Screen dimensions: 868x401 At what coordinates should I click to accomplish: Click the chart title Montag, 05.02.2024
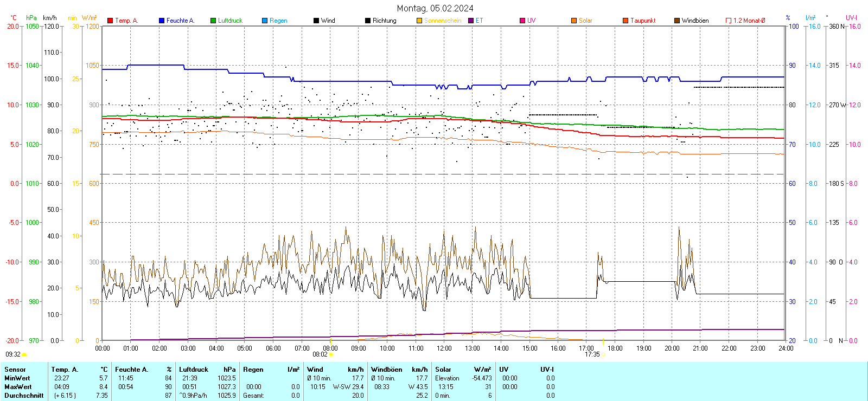point(435,8)
